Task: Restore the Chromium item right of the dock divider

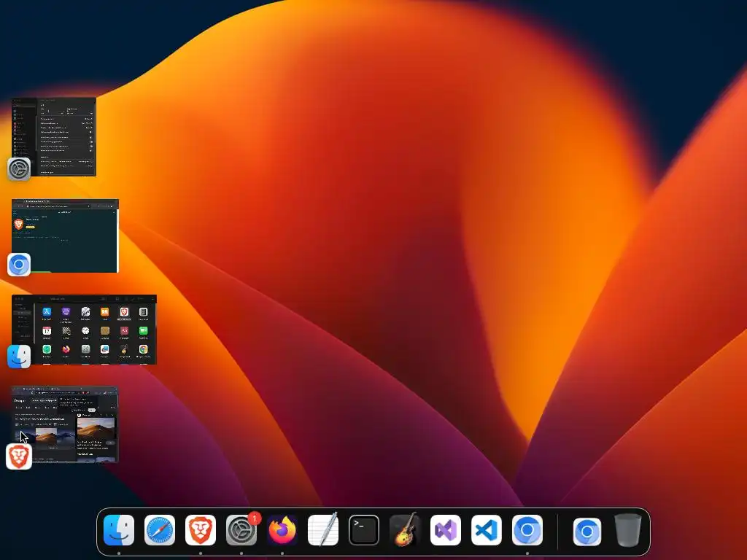Action: click(x=587, y=532)
